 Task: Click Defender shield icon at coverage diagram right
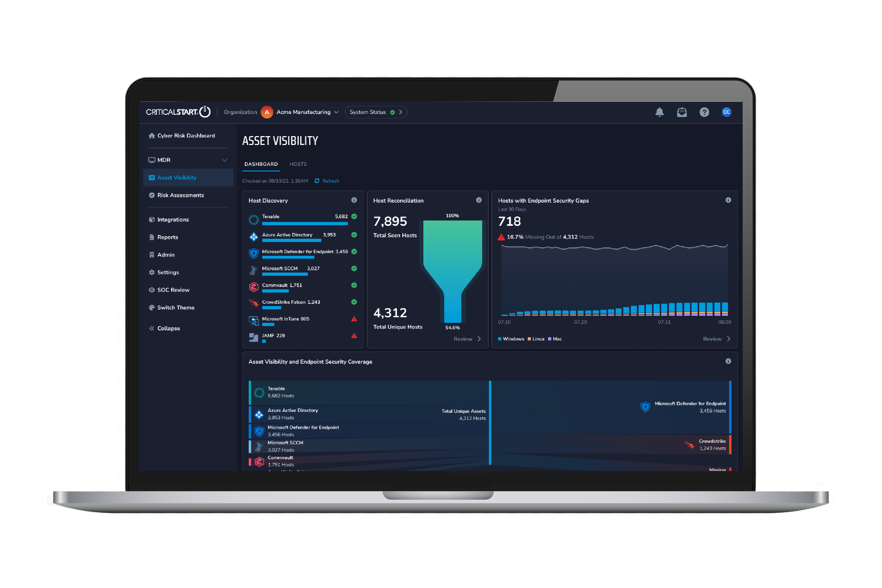pos(645,407)
